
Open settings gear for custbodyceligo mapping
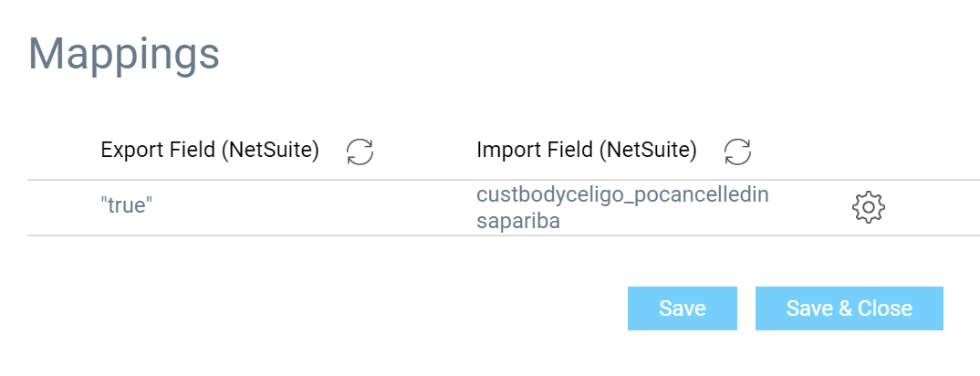(x=869, y=208)
